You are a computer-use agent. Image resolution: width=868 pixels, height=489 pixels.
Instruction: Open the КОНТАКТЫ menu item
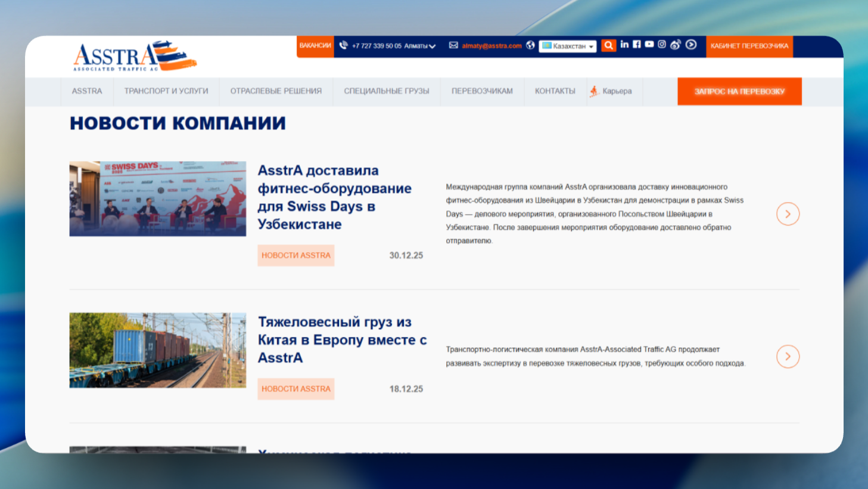[555, 91]
